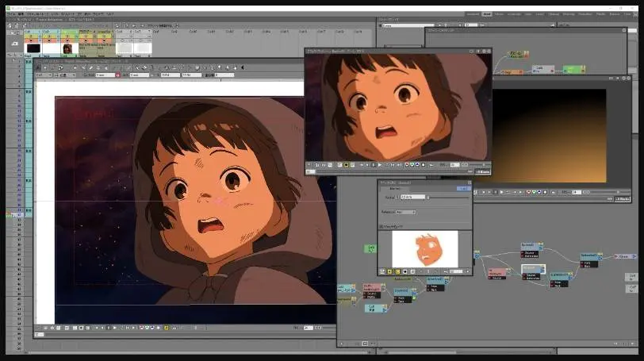Toggle red channel in main canvas viewer

[141, 328]
